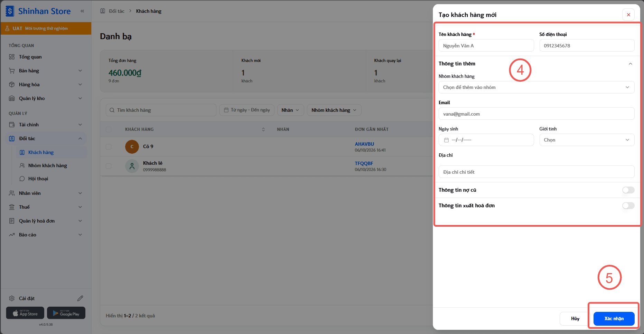Click the Địa chỉ chi tiết input field
Image resolution: width=644 pixels, height=334 pixels.
[x=536, y=172]
